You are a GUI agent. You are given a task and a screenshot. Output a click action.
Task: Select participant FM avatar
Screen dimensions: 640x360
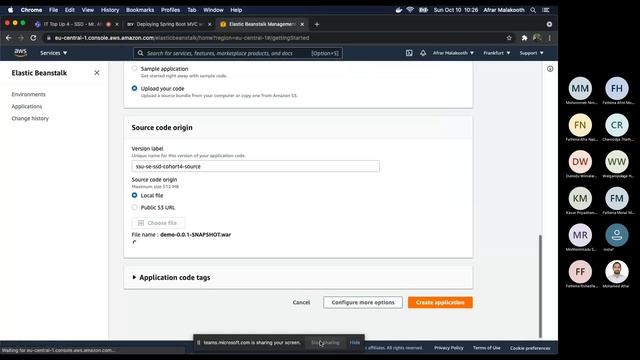click(617, 198)
